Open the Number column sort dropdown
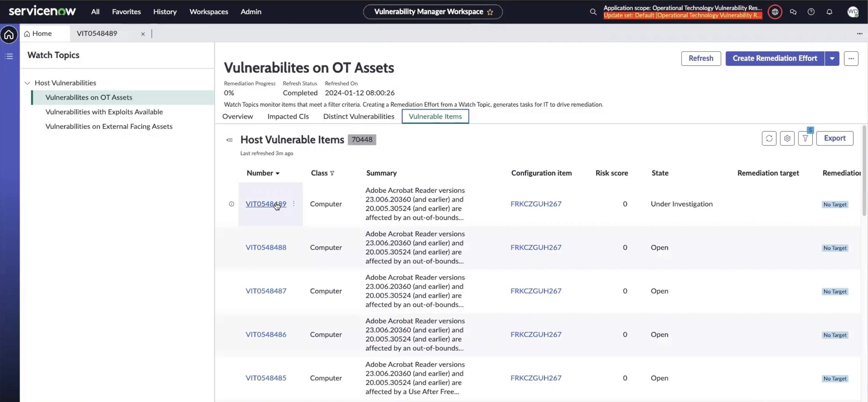This screenshot has height=402, width=868. (x=278, y=173)
